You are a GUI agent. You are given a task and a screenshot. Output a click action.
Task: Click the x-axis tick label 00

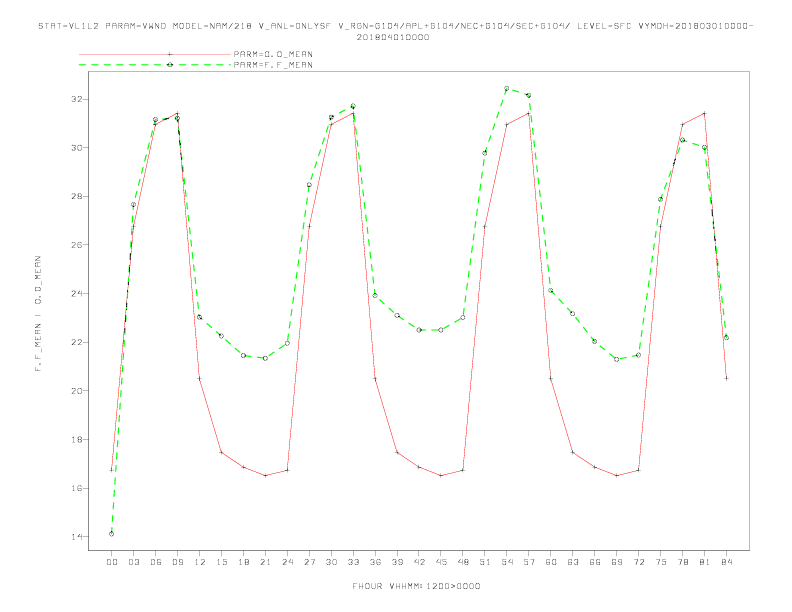pyautogui.click(x=112, y=562)
